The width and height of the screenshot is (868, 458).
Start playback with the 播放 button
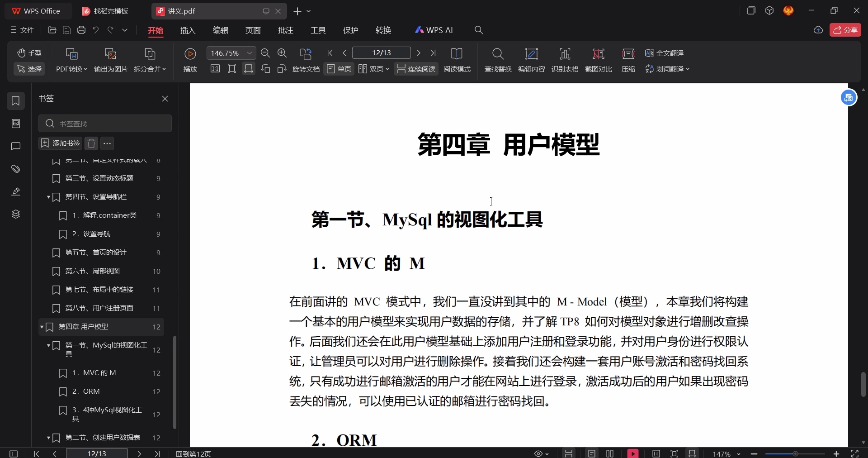click(190, 60)
